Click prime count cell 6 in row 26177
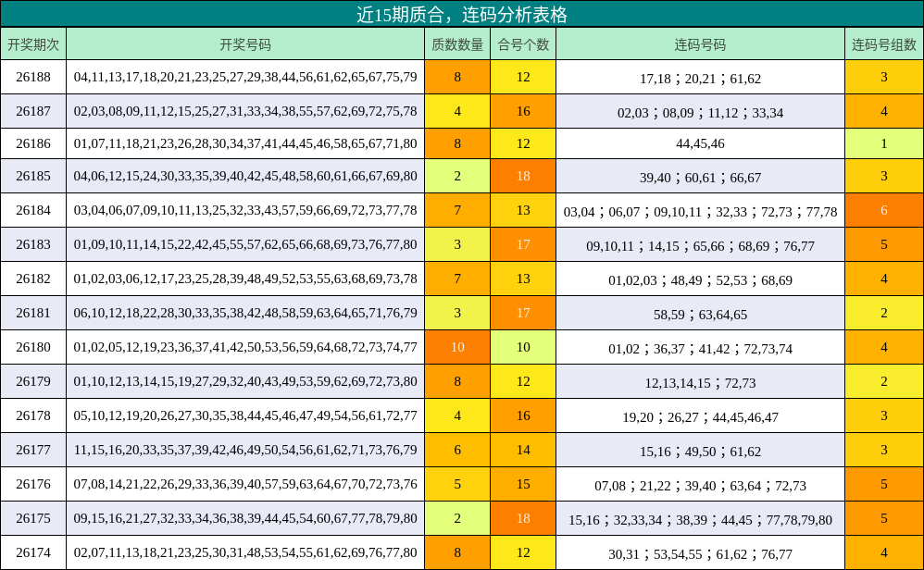This screenshot has height=570, width=924. click(457, 450)
